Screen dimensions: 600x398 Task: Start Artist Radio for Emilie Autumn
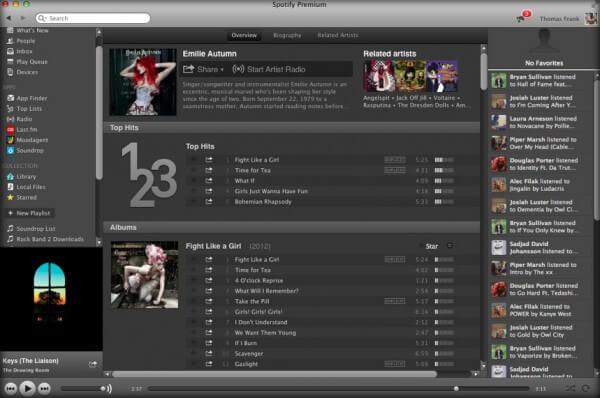tap(269, 69)
